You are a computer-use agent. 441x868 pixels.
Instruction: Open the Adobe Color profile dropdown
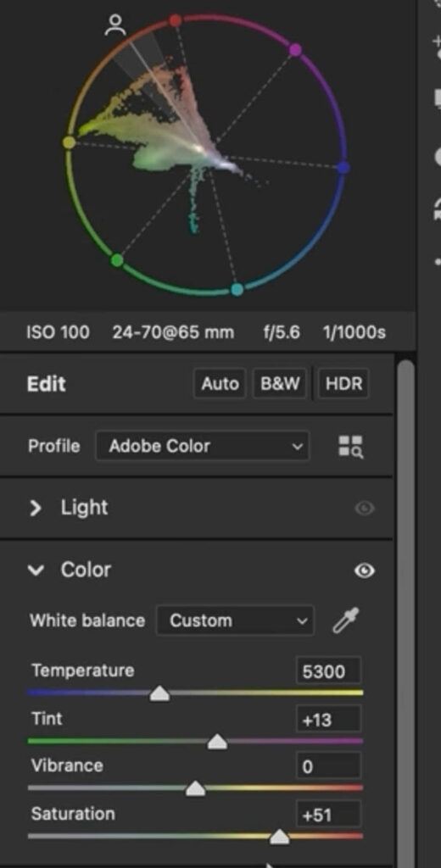(x=203, y=446)
